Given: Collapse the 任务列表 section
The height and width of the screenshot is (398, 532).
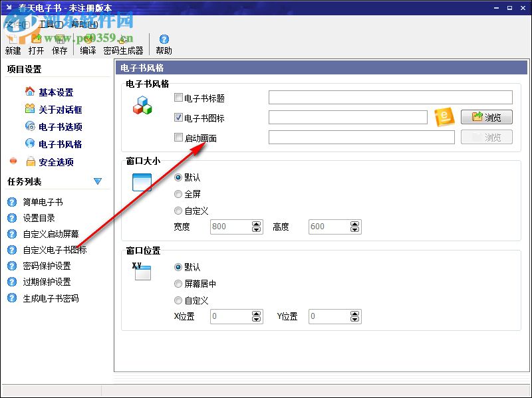Looking at the screenshot, I should pyautogui.click(x=98, y=181).
